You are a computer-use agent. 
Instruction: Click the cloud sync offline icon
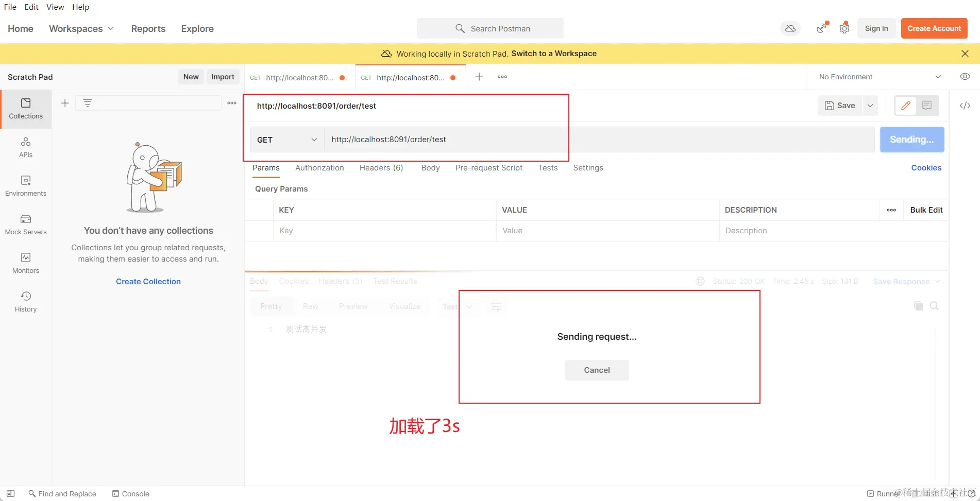point(790,28)
